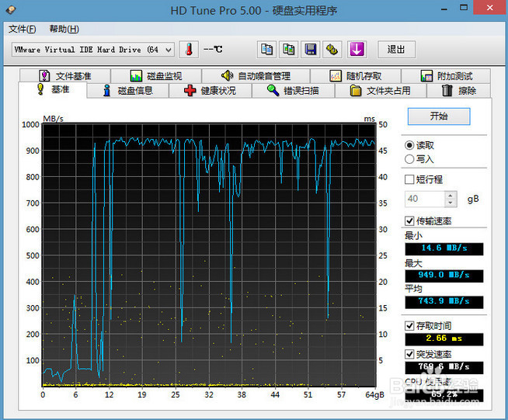
Task: Decrease short stroke value with down arrow
Action: [451, 203]
